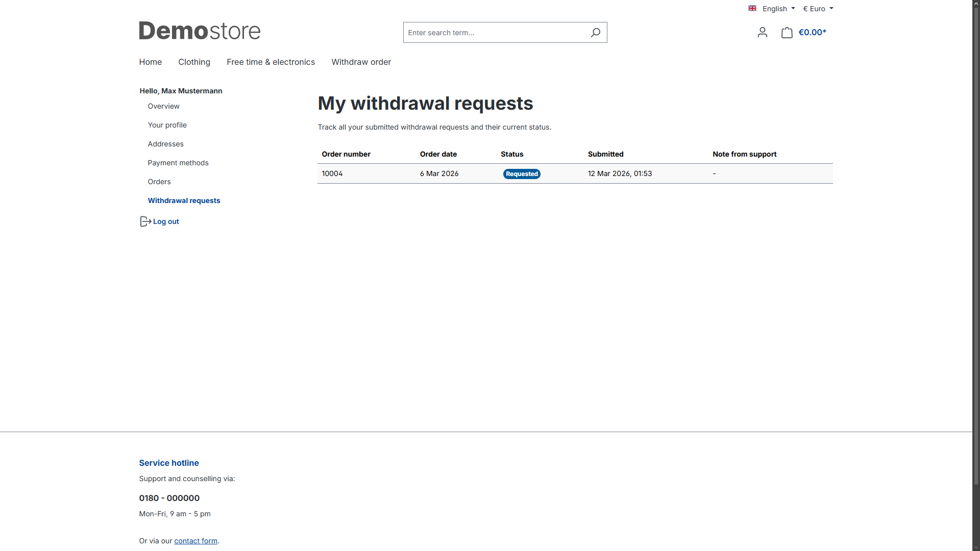Screen dimensions: 980x551
Task: Open Payment methods in sidebar
Action: [178, 163]
